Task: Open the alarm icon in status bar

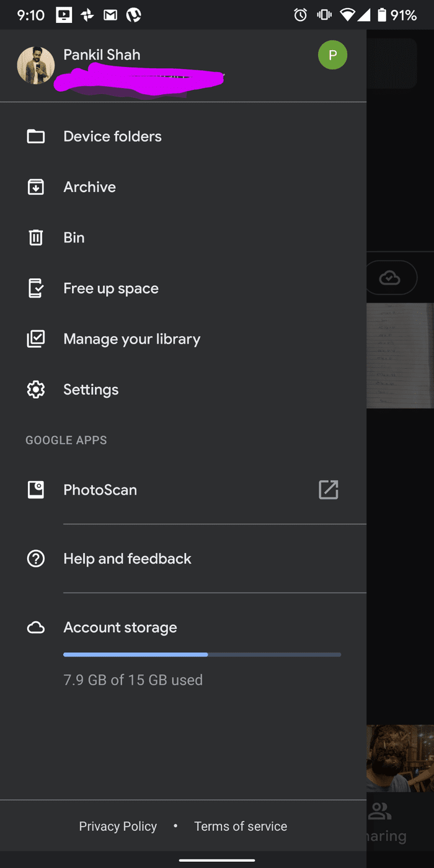Action: coord(301,15)
